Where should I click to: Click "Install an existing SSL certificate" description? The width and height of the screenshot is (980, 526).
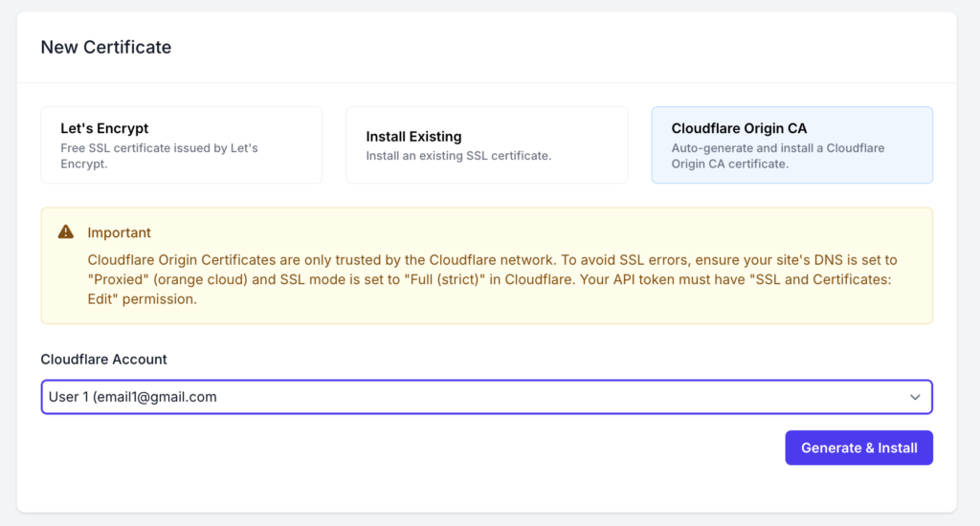[458, 156]
